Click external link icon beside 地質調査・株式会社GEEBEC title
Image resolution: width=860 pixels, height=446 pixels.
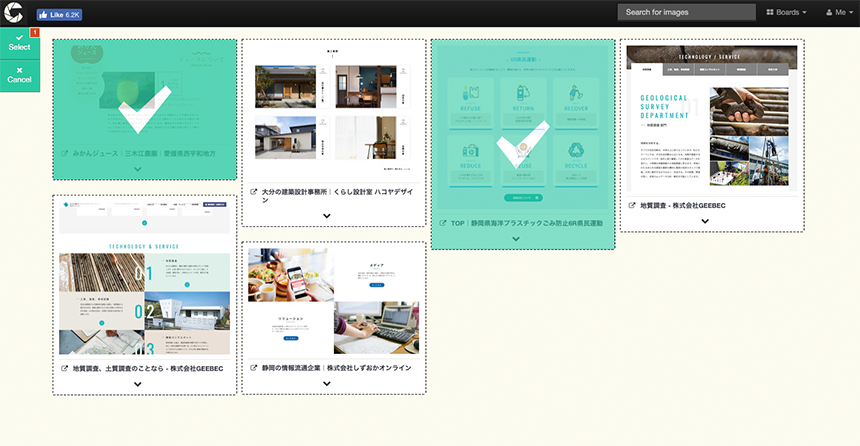point(631,205)
